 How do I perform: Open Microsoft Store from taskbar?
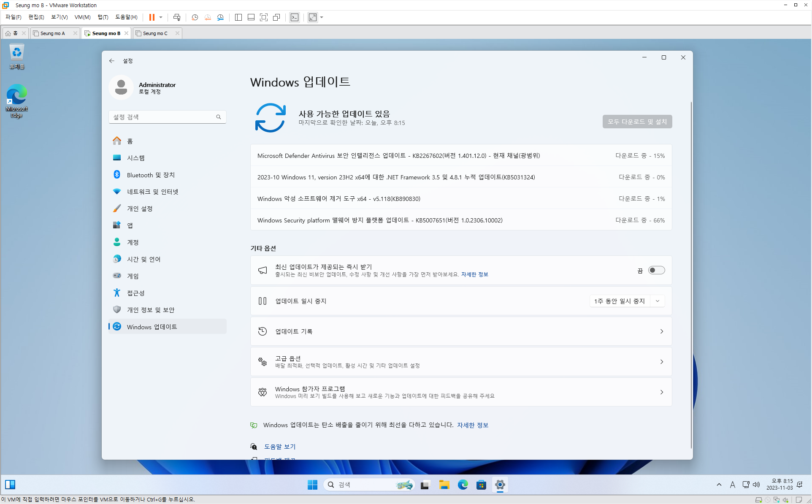tap(481, 485)
